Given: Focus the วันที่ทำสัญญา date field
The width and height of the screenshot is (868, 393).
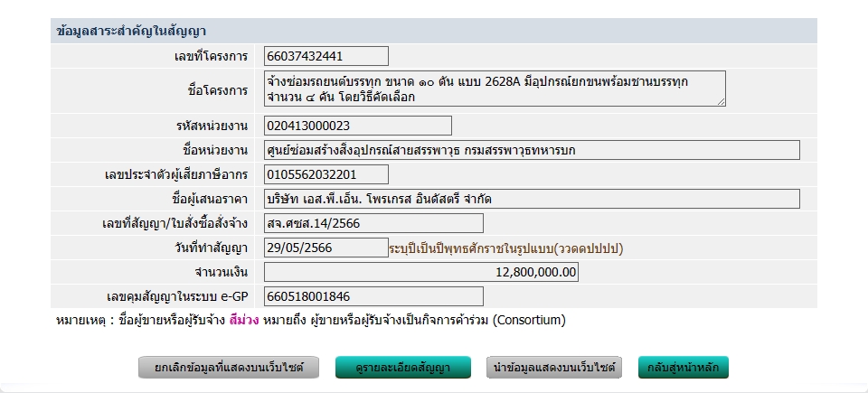Looking at the screenshot, I should [x=326, y=248].
